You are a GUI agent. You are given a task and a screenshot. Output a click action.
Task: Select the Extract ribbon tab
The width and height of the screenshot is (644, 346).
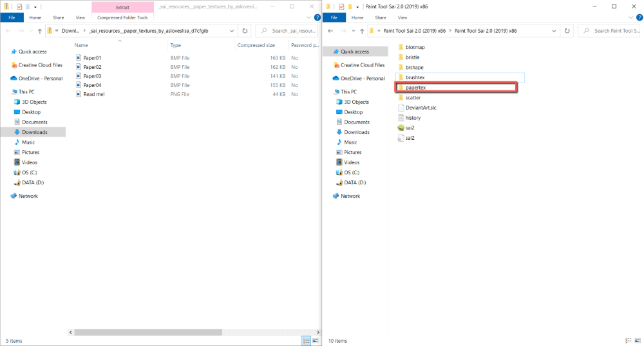pos(122,7)
